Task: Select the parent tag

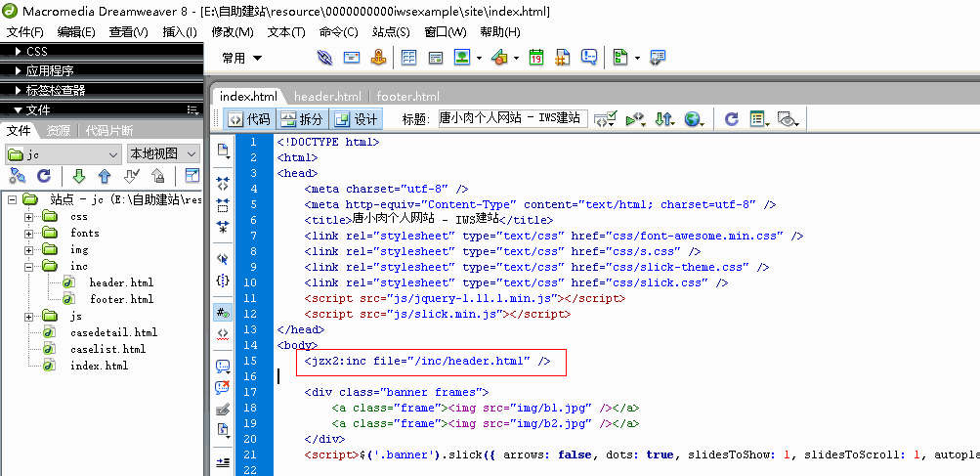Action: pyautogui.click(x=223, y=259)
